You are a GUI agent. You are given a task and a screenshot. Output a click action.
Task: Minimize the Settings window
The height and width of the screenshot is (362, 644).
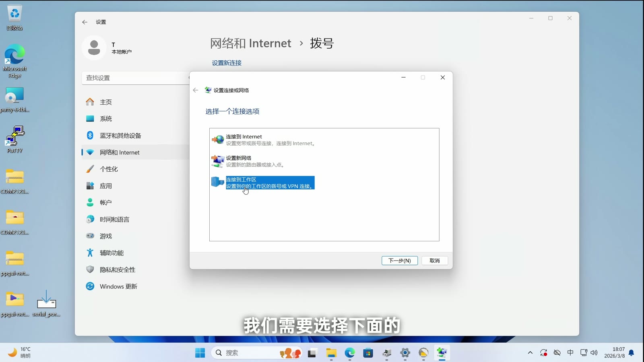[531, 18]
